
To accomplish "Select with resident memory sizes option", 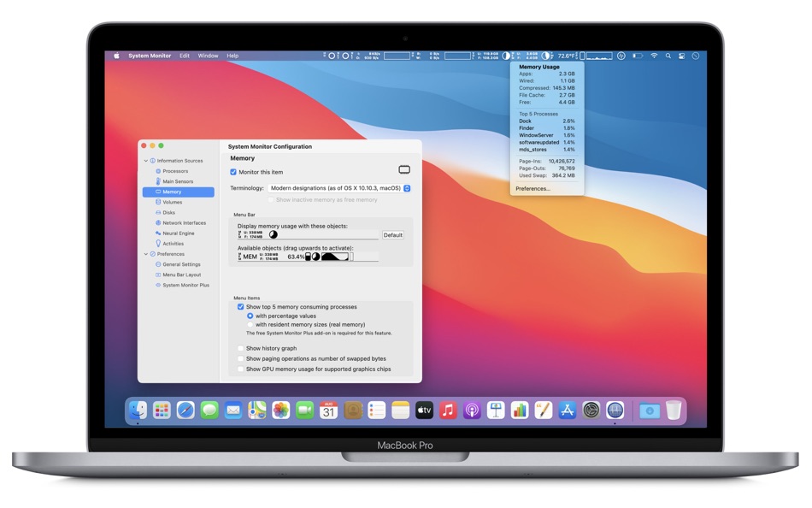I will [x=250, y=324].
